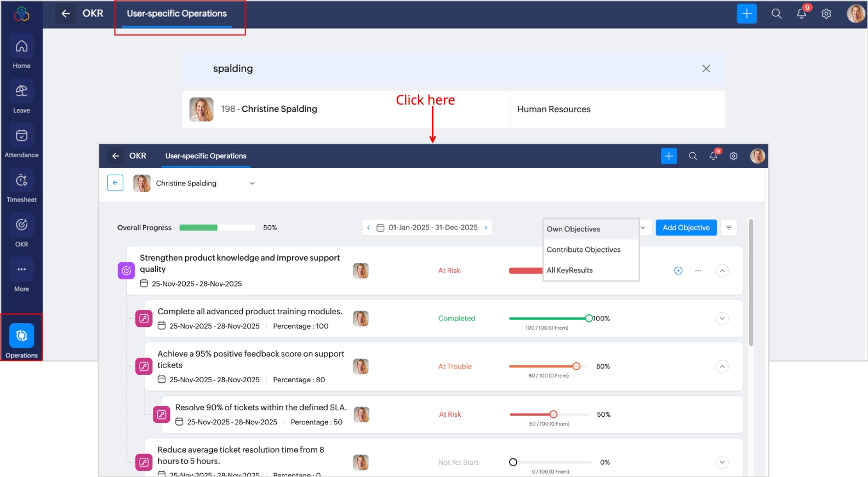Click the 0% progress slider handle
Viewport: 868px width, 477px height.
(513, 462)
